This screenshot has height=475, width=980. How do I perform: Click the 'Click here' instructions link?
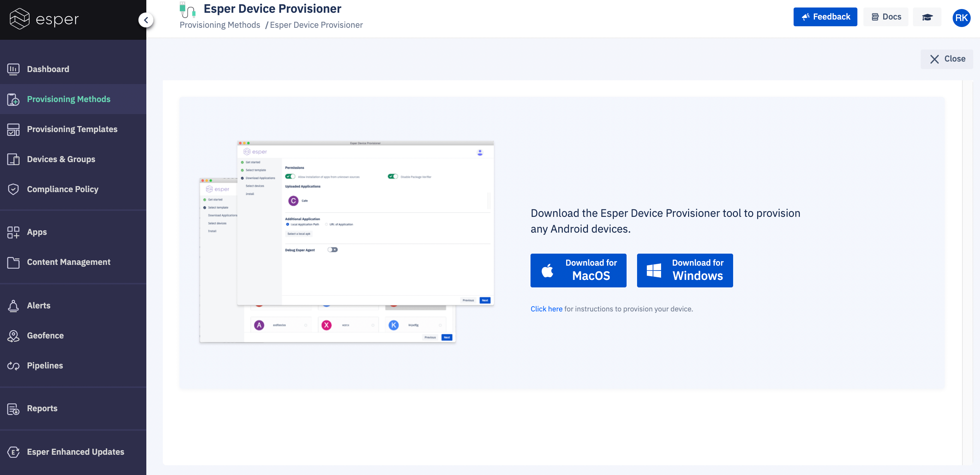pos(546,309)
